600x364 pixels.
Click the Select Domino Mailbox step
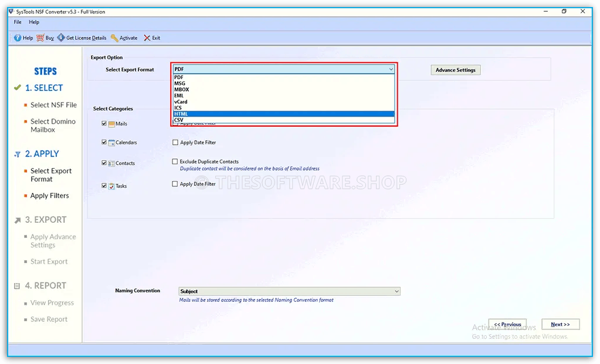(53, 126)
